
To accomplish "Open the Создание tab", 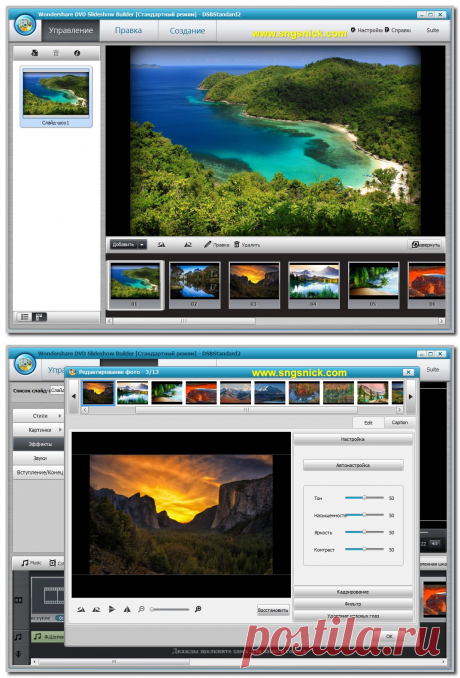I will pos(187,31).
